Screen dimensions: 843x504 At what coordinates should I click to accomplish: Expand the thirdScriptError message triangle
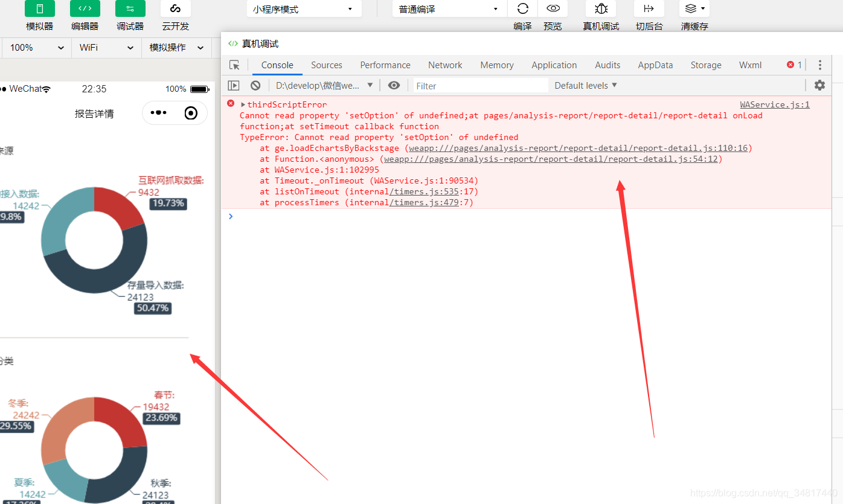[x=243, y=105]
